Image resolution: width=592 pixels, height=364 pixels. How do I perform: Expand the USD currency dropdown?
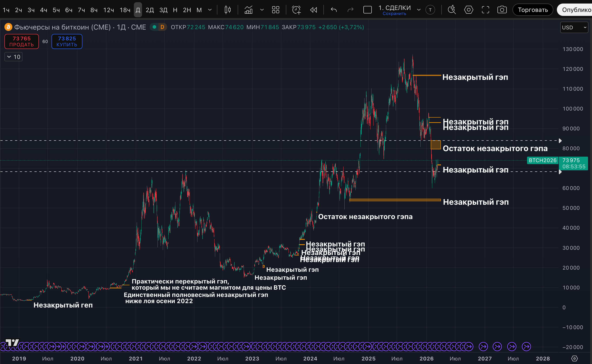tap(574, 27)
